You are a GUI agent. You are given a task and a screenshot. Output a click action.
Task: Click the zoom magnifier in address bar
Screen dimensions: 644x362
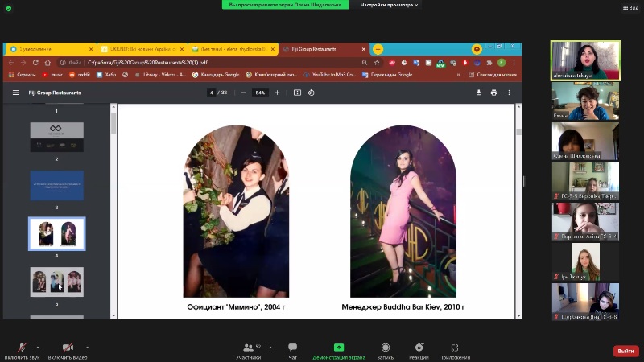365,63
